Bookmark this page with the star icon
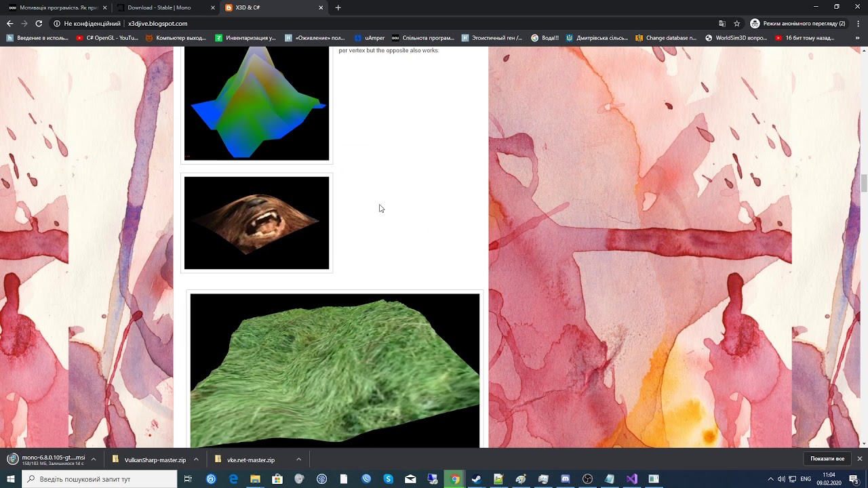 pyautogui.click(x=737, y=24)
